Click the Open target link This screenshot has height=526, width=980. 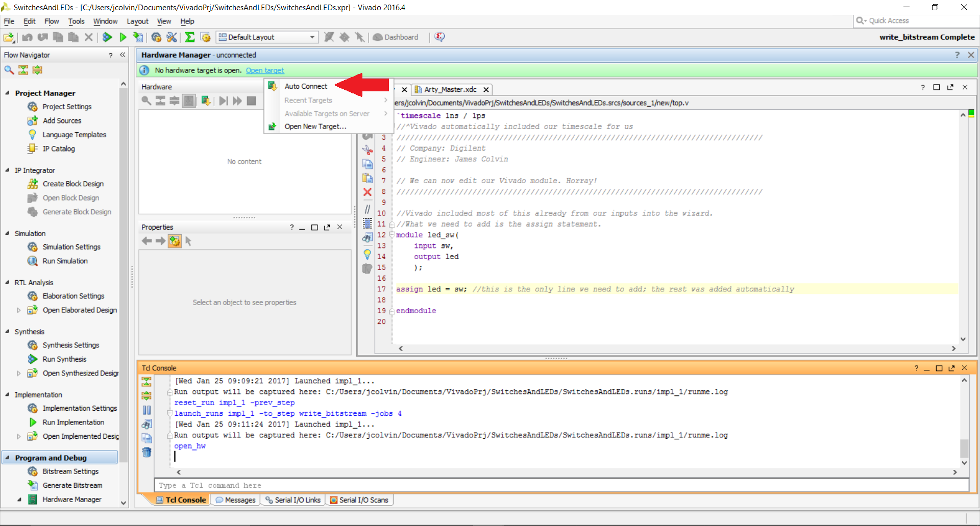(265, 70)
